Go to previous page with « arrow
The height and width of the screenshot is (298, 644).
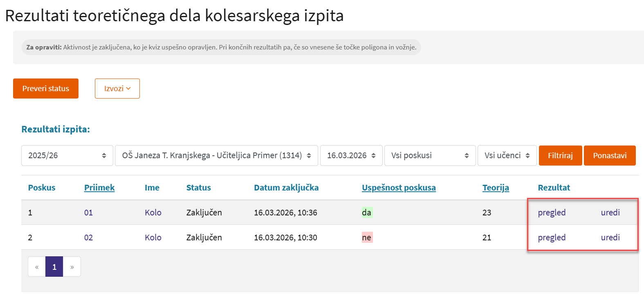[37, 267]
